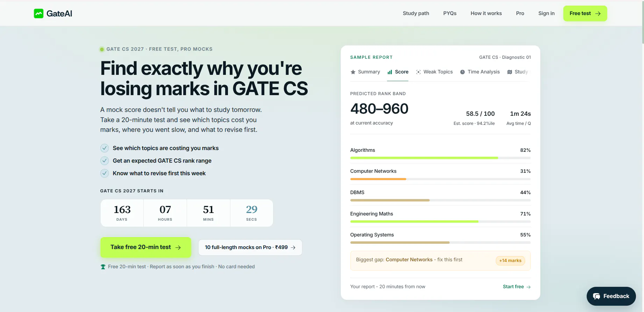Click the Sign in link
Viewport: 644px width, 312px height.
click(546, 13)
